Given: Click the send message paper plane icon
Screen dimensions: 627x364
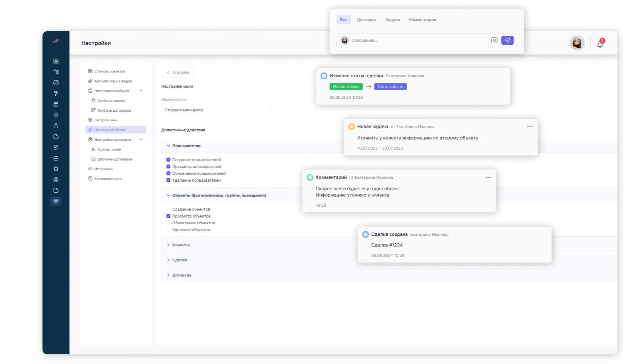Looking at the screenshot, I should tap(507, 40).
